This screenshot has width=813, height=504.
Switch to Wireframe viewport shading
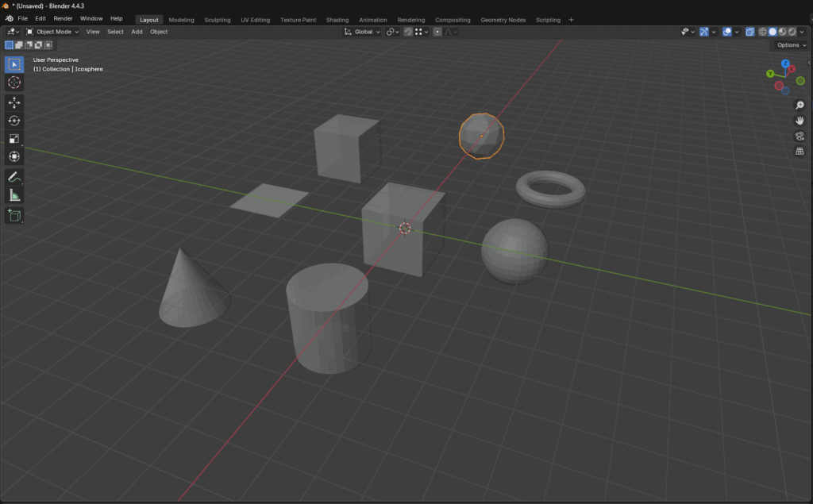763,32
